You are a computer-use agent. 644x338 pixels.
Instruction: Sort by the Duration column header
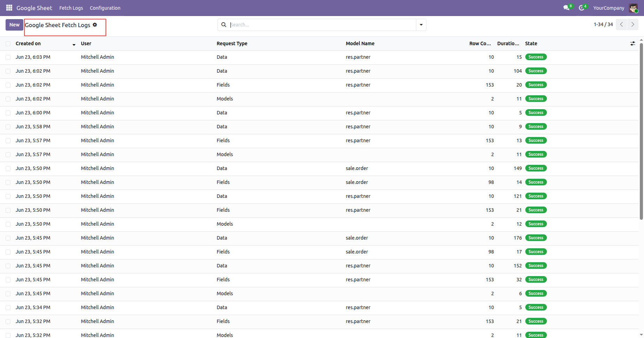coord(508,43)
